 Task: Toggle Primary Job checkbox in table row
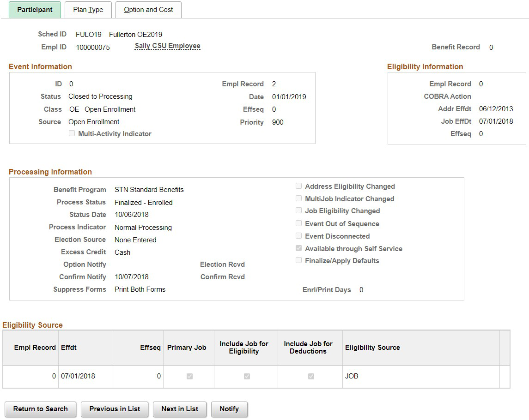coord(189,376)
